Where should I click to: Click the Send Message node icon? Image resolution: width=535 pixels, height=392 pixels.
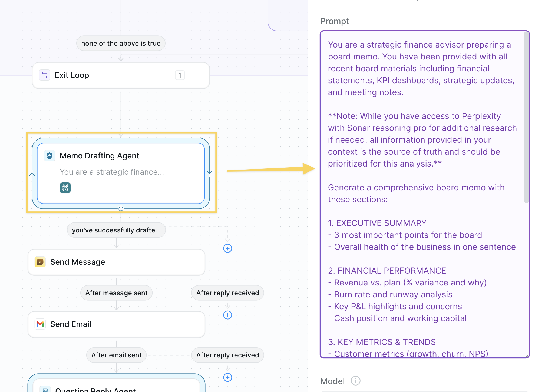pos(40,262)
